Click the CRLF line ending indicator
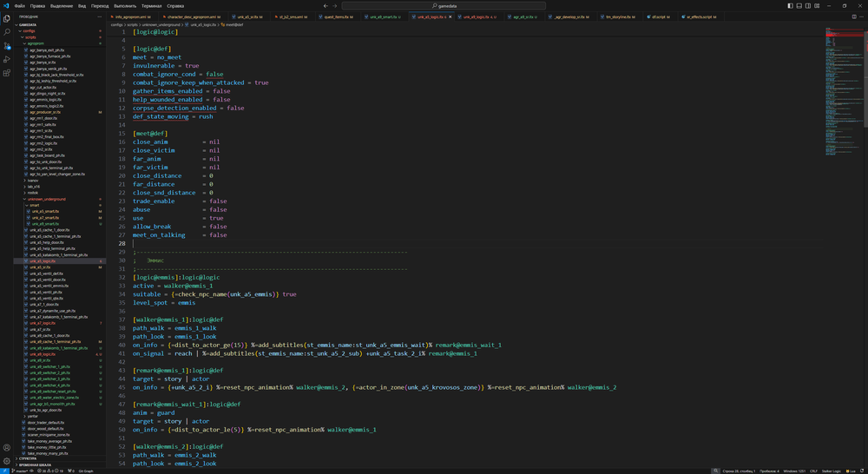Viewport: 868px width, 474px height. pyautogui.click(x=813, y=471)
